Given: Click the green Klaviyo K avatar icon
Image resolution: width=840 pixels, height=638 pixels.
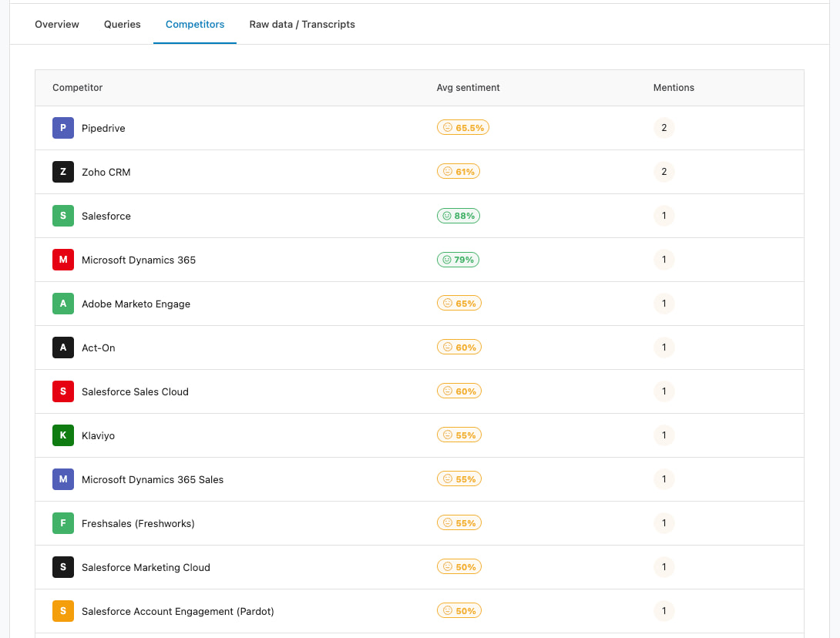Looking at the screenshot, I should (62, 435).
